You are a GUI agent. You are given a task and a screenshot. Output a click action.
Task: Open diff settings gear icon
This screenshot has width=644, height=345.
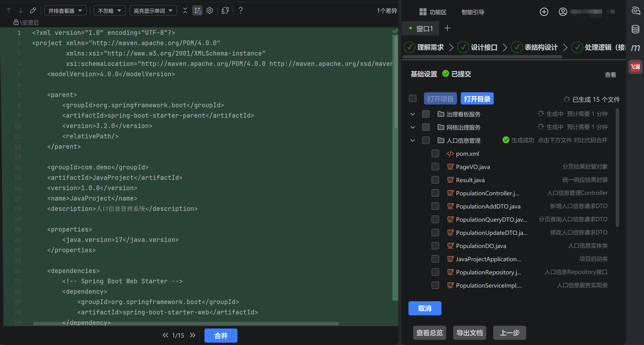pyautogui.click(x=210, y=11)
